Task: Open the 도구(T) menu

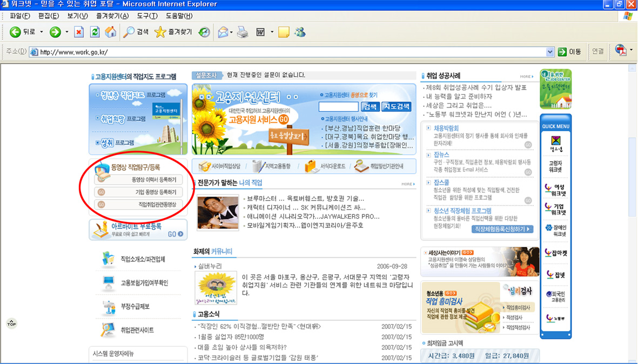Action: pyautogui.click(x=147, y=16)
